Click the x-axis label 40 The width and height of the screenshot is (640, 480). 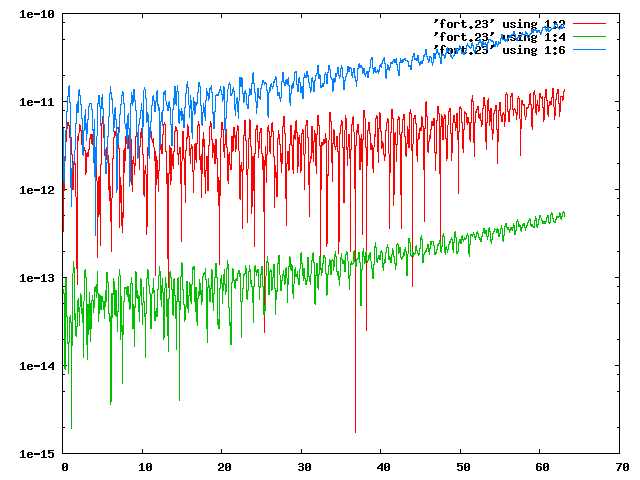(x=383, y=467)
